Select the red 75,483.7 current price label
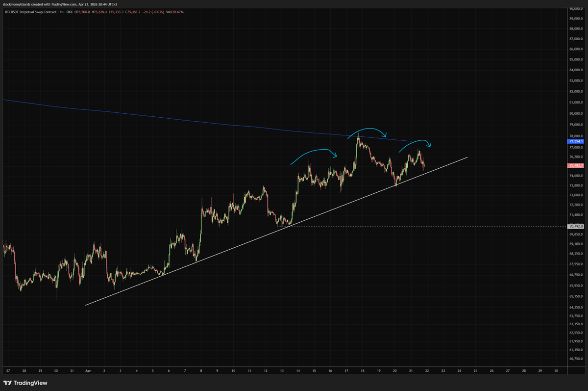This screenshot has width=588, height=391. click(575, 166)
